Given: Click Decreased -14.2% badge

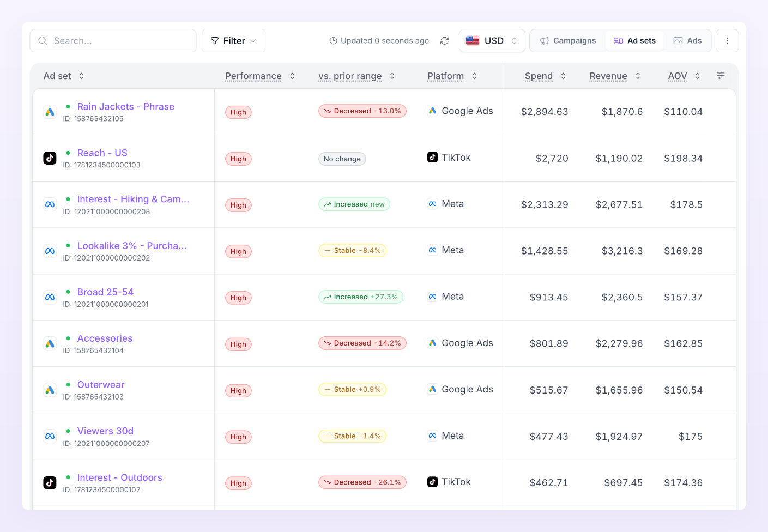Looking at the screenshot, I should click(x=362, y=343).
